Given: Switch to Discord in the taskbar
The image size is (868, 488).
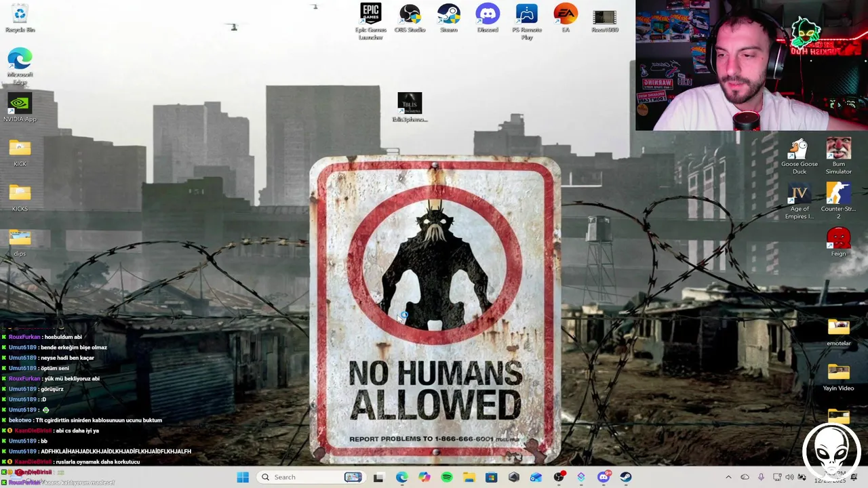Looking at the screenshot, I should click(604, 477).
